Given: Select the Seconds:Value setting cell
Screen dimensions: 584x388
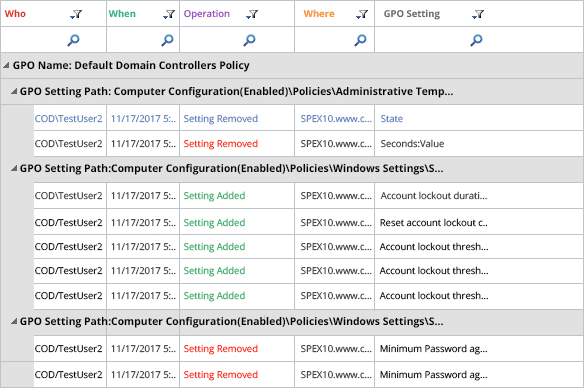Looking at the screenshot, I should [412, 144].
